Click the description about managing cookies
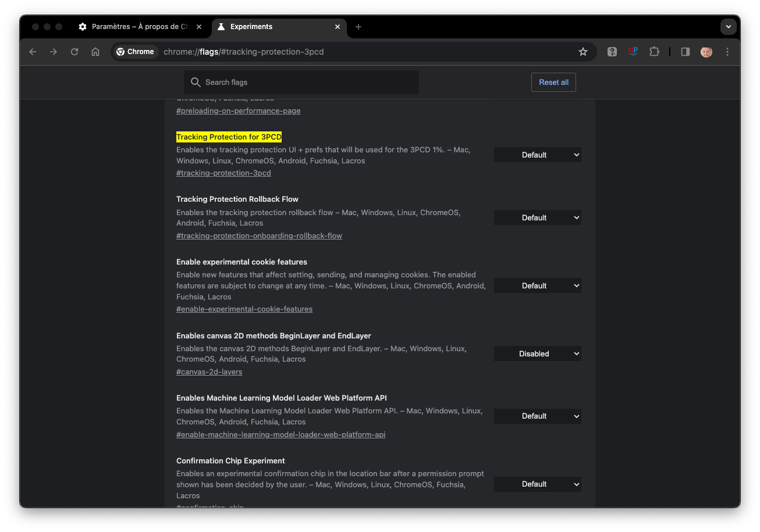 click(331, 285)
